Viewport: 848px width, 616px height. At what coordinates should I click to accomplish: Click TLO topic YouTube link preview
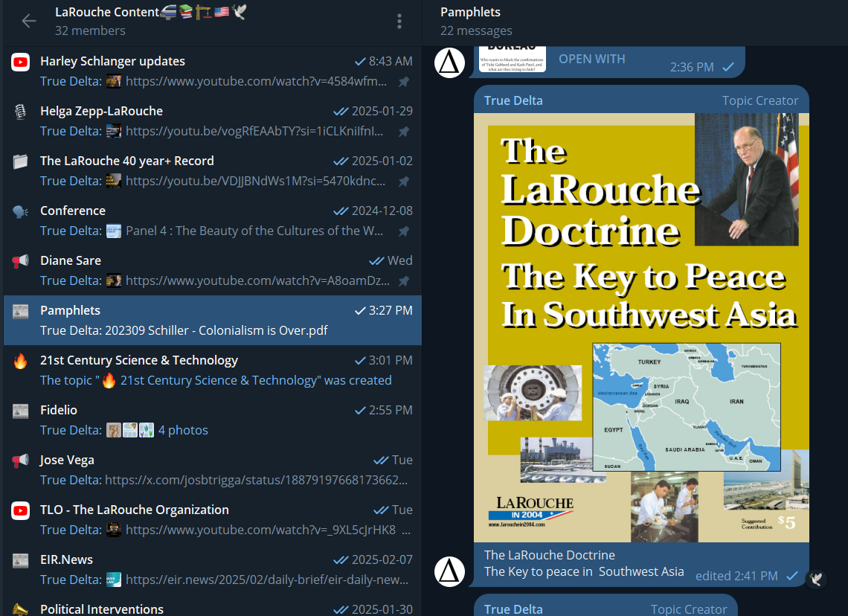point(259,530)
